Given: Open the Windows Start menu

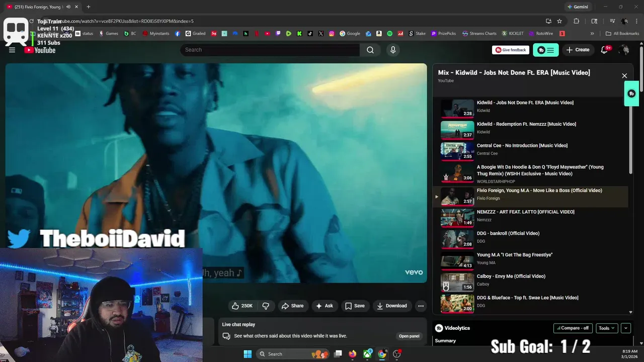Looking at the screenshot, I should pyautogui.click(x=248, y=354).
